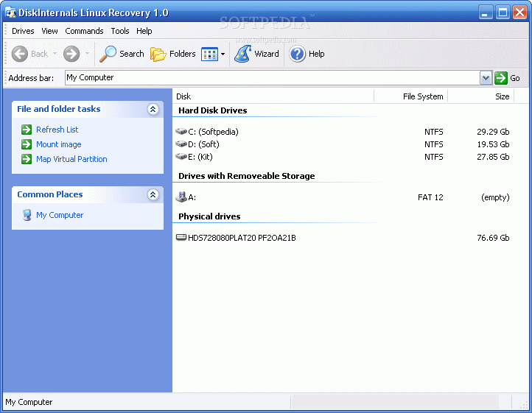Open the Help menu
Image resolution: width=532 pixels, height=413 pixels.
[x=144, y=31]
